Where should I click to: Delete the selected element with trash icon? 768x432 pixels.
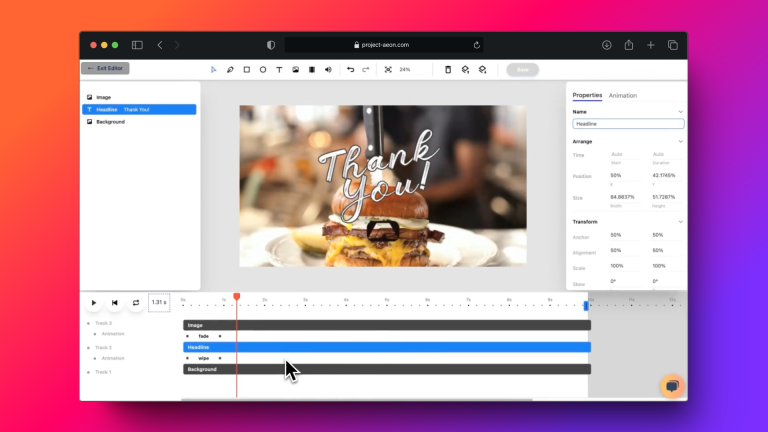[x=448, y=70]
